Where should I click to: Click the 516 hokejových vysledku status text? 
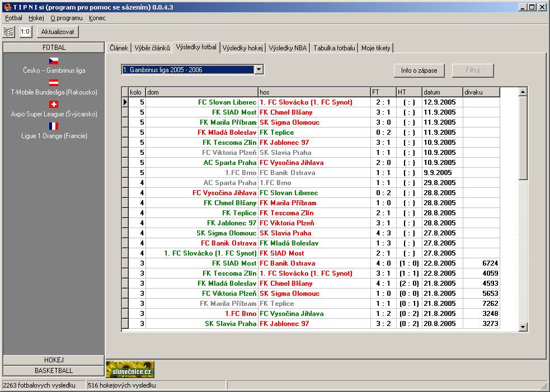pyautogui.click(x=122, y=385)
